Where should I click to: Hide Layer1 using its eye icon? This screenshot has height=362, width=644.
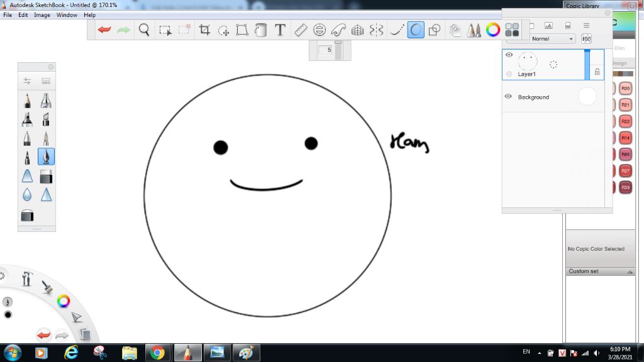click(x=509, y=55)
